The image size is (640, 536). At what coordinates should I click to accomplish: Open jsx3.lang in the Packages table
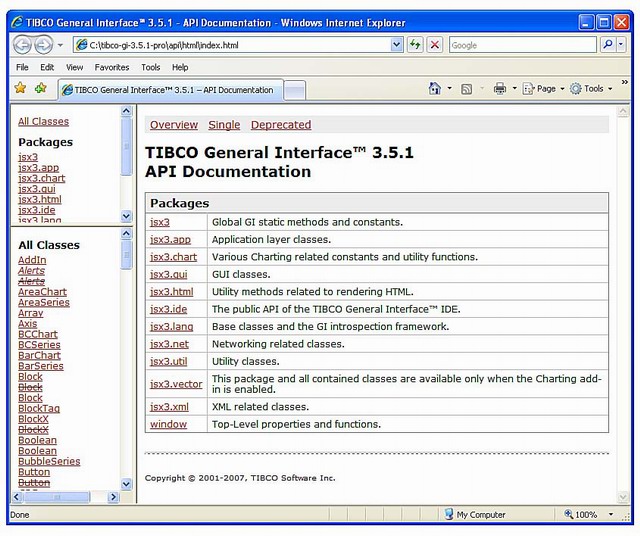tap(171, 327)
